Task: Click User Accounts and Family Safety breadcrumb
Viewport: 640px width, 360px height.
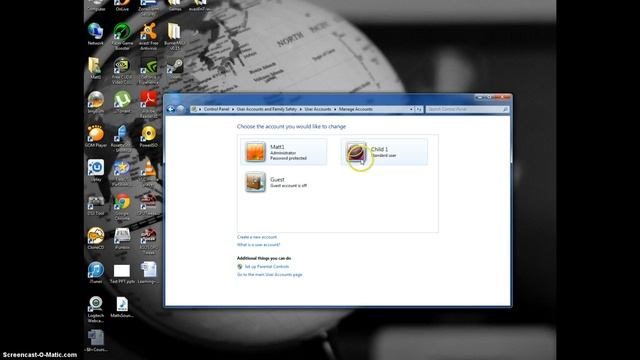Action: (267, 109)
